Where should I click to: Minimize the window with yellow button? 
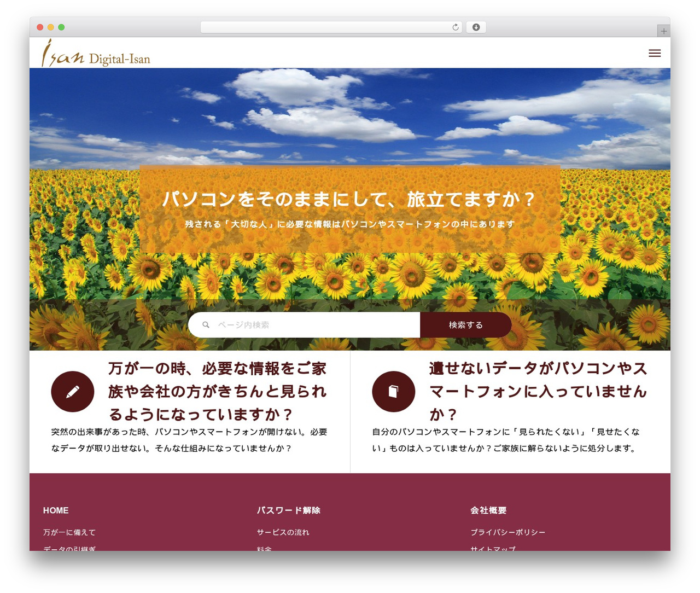51,27
